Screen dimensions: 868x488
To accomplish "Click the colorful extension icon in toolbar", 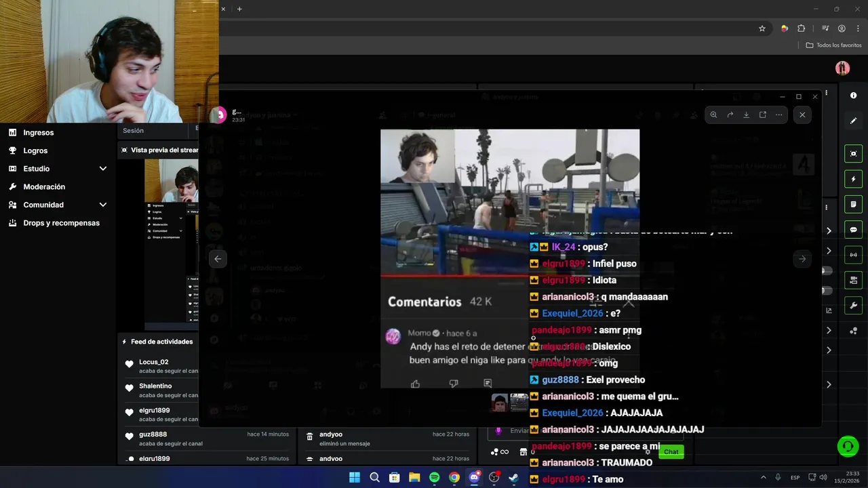I will [x=785, y=28].
